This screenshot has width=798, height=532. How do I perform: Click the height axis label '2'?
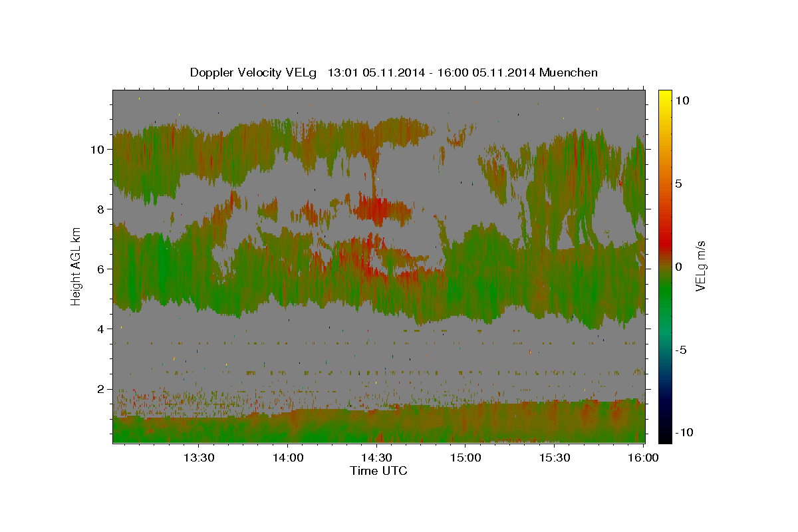tap(100, 389)
